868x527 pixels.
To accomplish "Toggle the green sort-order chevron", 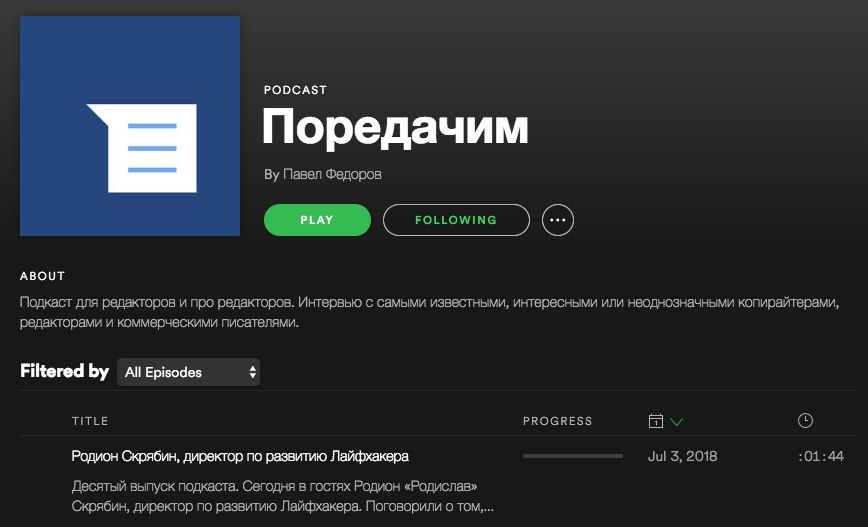I will coord(676,422).
